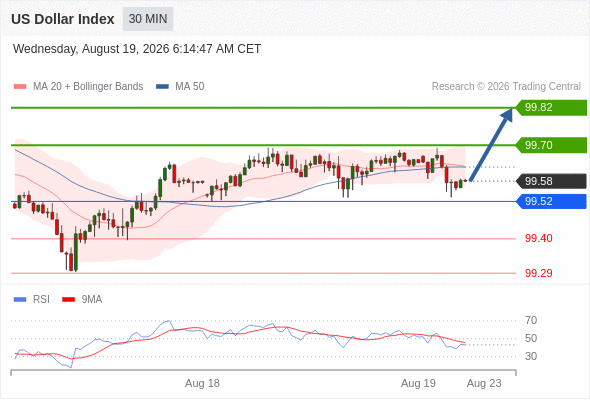Toggle the RSI legend entry
The width and height of the screenshot is (590, 400).
[32, 300]
